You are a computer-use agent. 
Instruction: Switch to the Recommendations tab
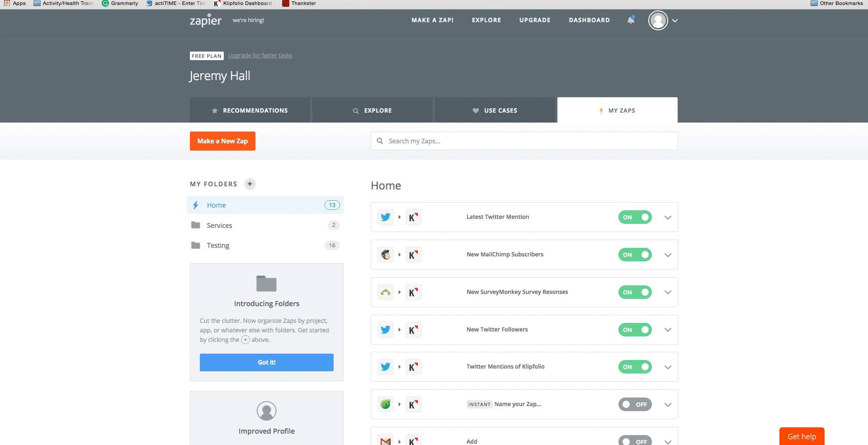(250, 110)
